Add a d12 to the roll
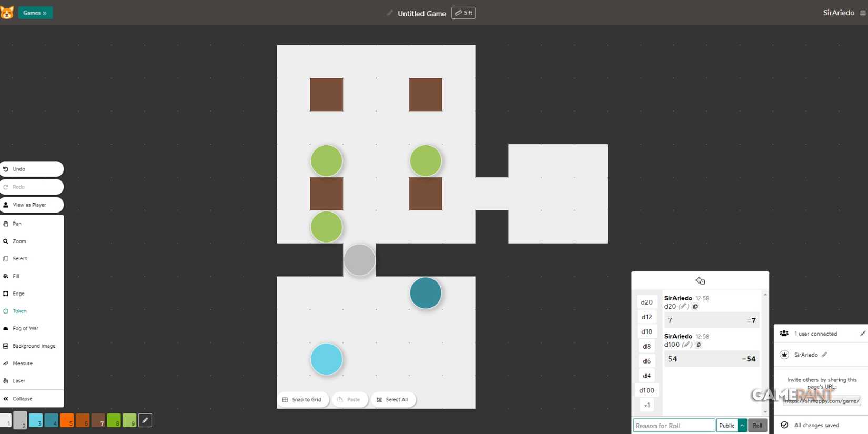868x434 pixels. click(x=647, y=317)
